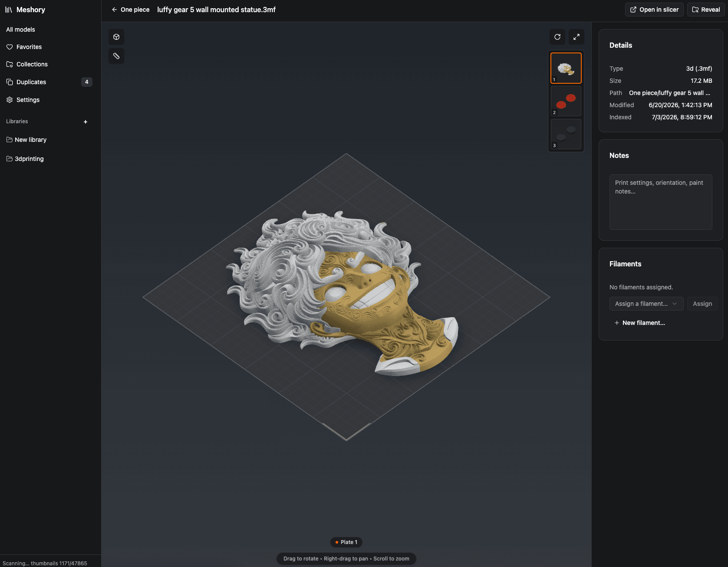Click the Meshory logo icon
This screenshot has height=567, width=728.
[x=9, y=10]
